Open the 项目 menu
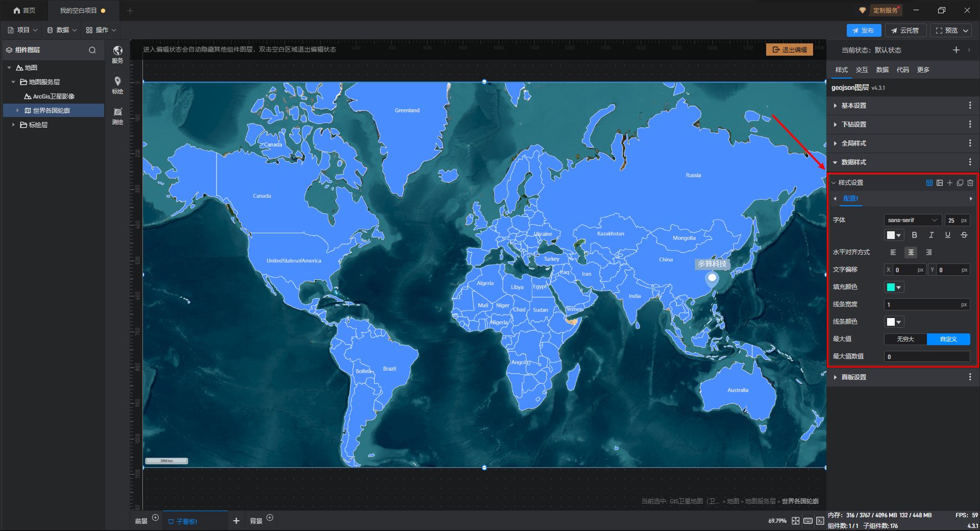This screenshot has height=531, width=980. (22, 30)
